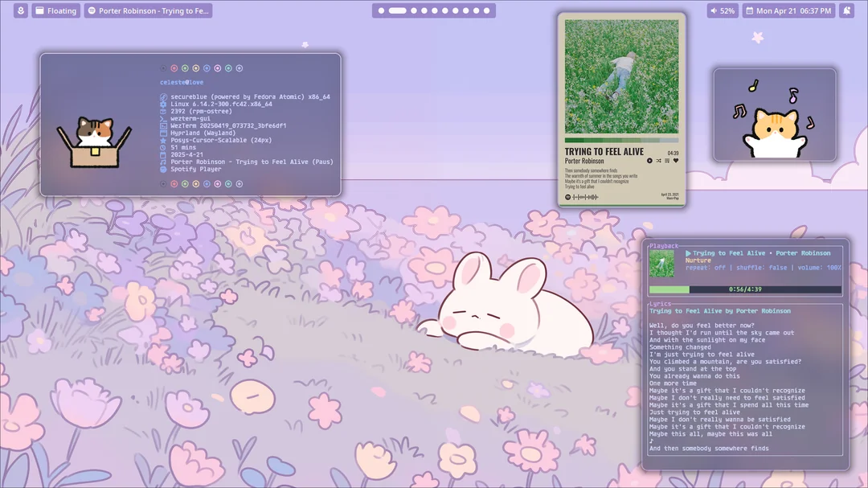The image size is (868, 488).
Task: Click the 'Trying to Feel Alive by Porter Robinson' heading
Action: point(719,311)
